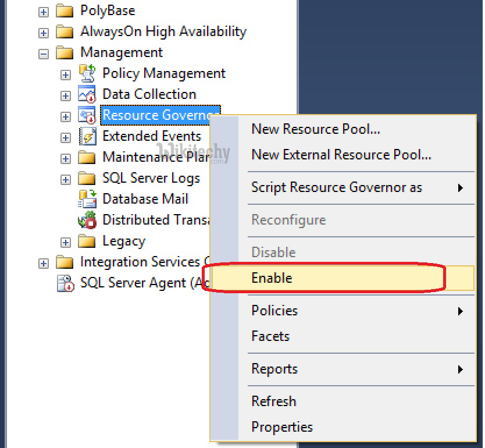
Task: Expand the PolyBase node
Action: click(43, 10)
